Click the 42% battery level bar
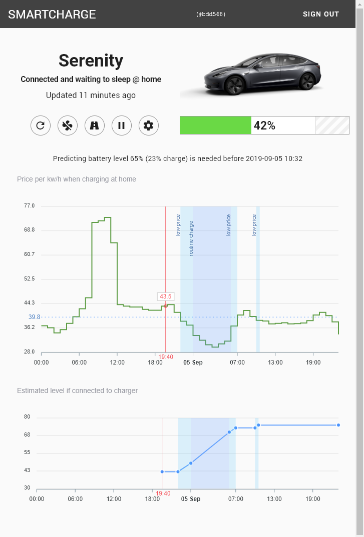The height and width of the screenshot is (537, 364). coord(265,125)
